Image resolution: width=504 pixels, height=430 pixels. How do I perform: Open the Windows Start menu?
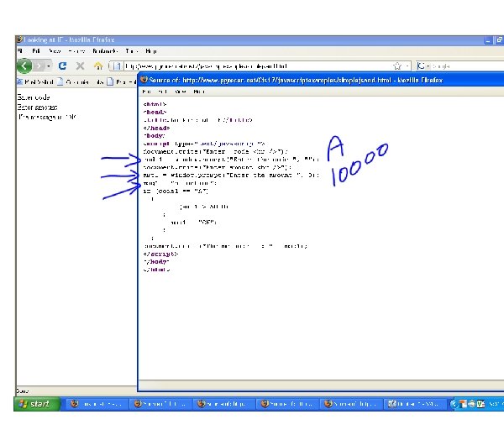point(37,404)
